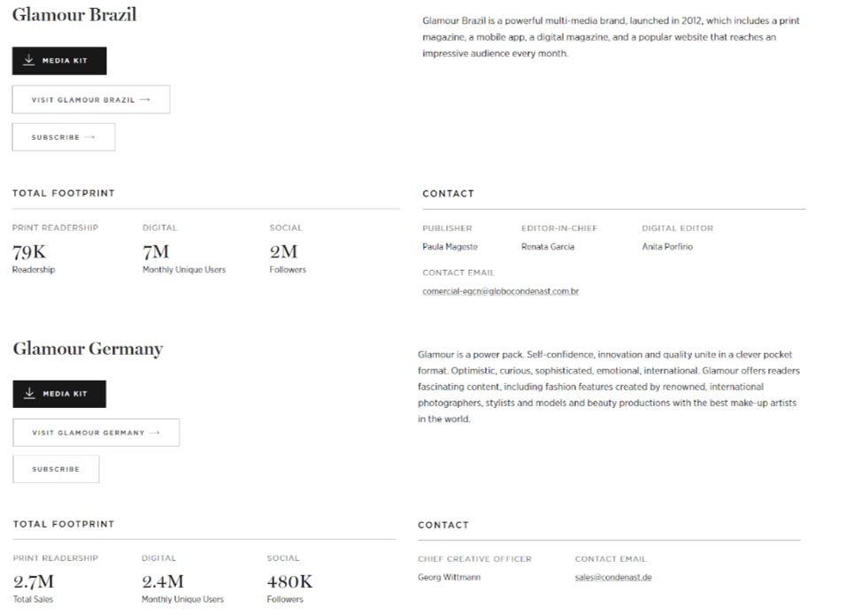846x616 pixels.
Task: Click the arrow icon beside Visit Glamour Brazil
Action: 145,100
